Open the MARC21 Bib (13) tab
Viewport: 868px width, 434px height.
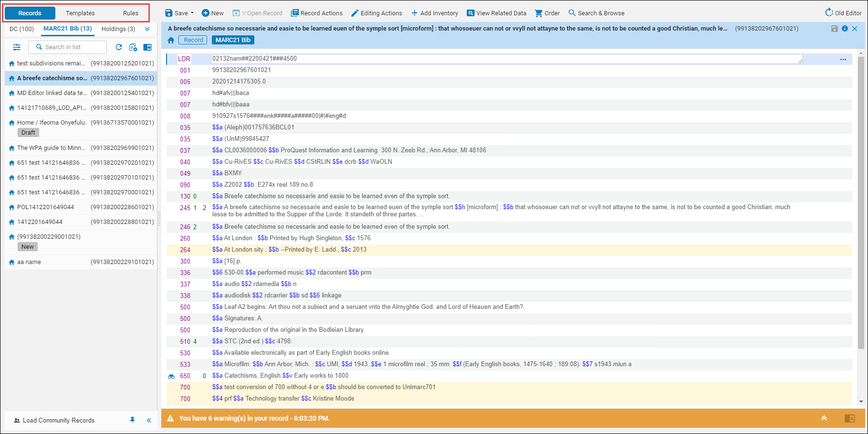point(67,29)
